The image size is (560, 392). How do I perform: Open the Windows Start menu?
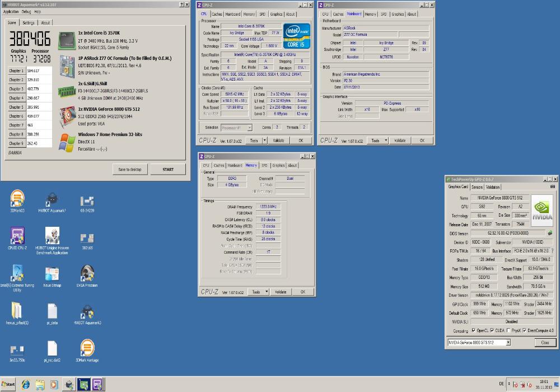[8, 385]
